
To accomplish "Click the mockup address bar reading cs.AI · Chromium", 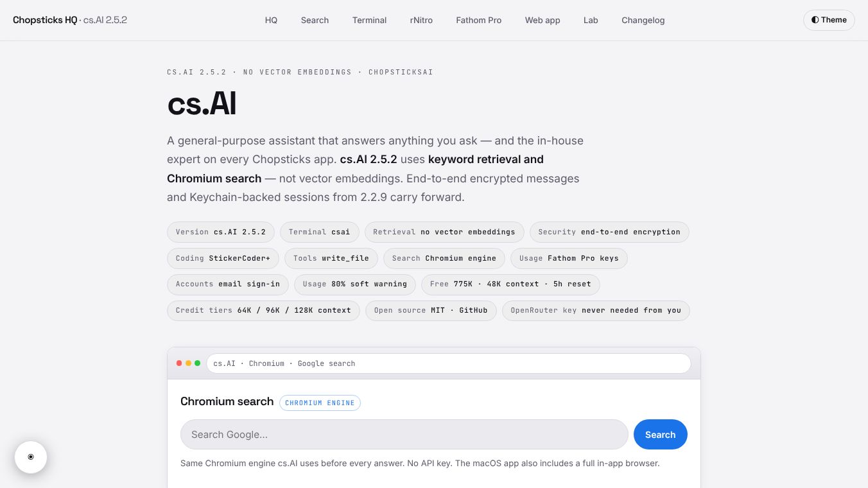I will pyautogui.click(x=448, y=363).
